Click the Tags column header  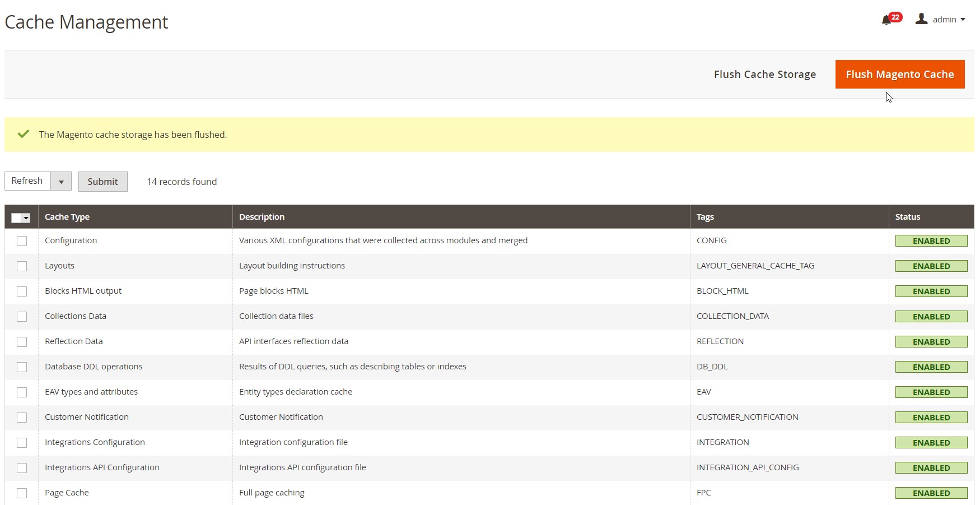tap(705, 217)
